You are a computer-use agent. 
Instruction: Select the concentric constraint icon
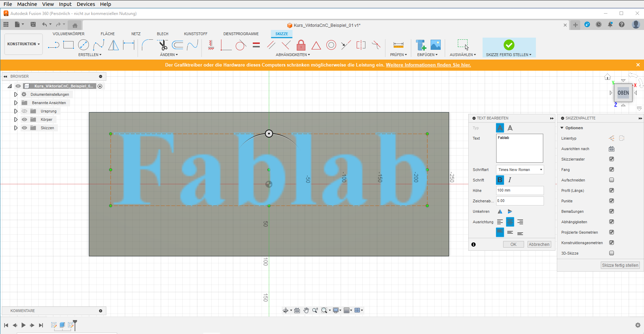[x=331, y=45]
